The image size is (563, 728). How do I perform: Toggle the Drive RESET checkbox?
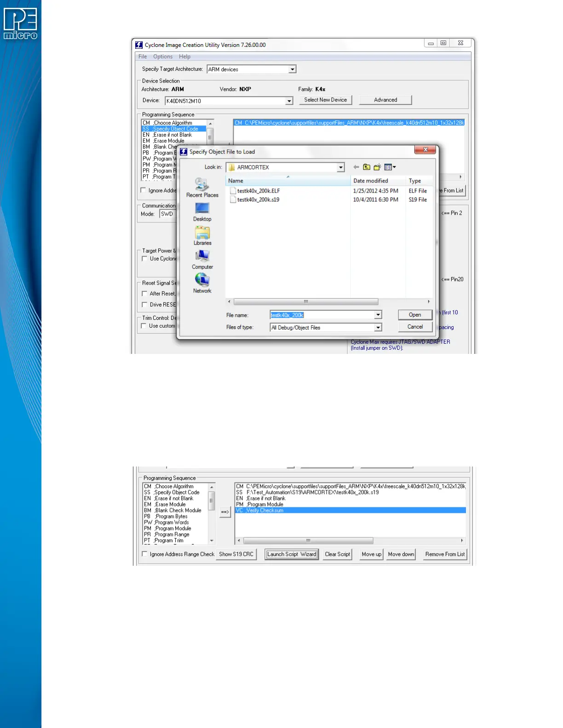144,305
